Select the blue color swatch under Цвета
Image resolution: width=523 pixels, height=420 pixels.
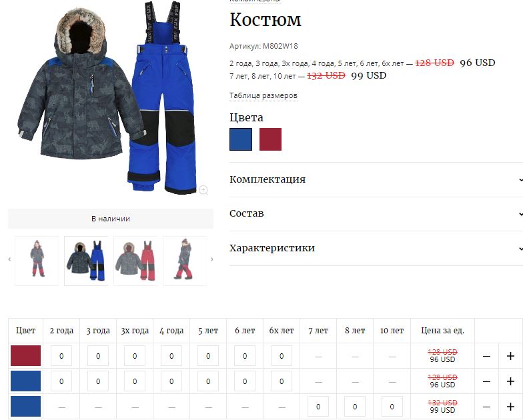point(241,139)
